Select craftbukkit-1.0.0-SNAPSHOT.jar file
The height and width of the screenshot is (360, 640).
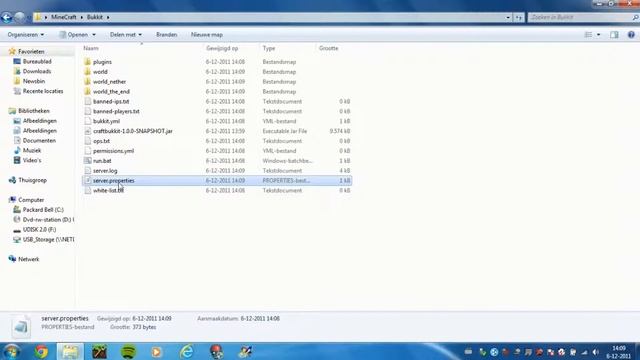(133, 131)
